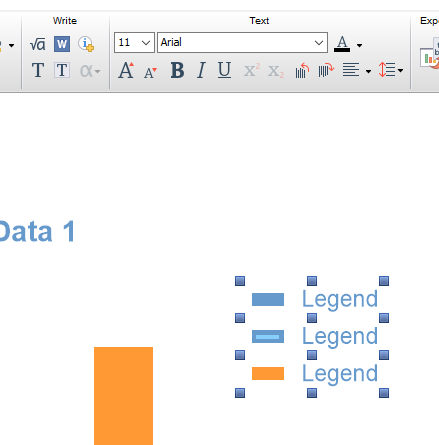The width and height of the screenshot is (439, 445).
Task: Expand the line spacing dropdown arrow
Action: click(x=400, y=71)
